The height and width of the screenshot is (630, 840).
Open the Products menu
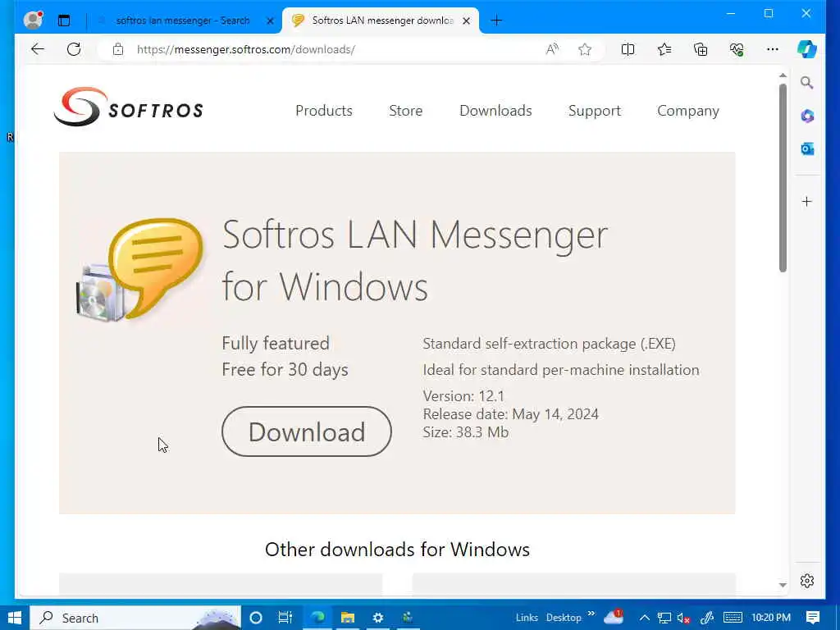324,111
